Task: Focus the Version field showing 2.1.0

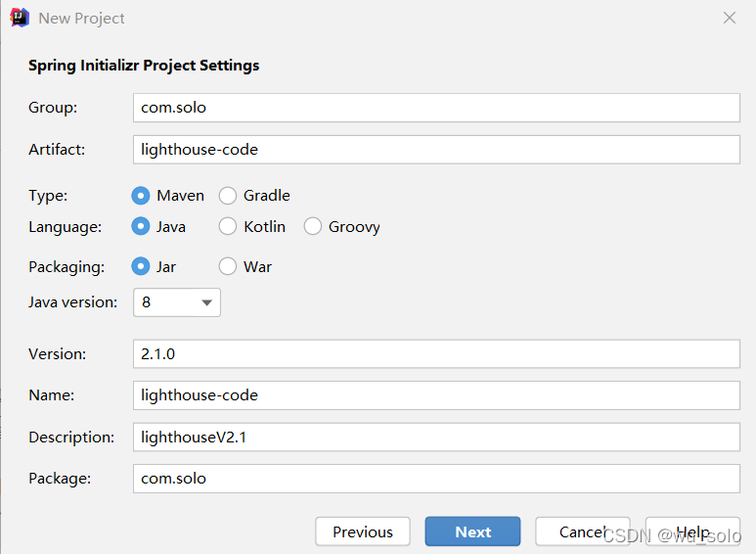Action: point(435,354)
